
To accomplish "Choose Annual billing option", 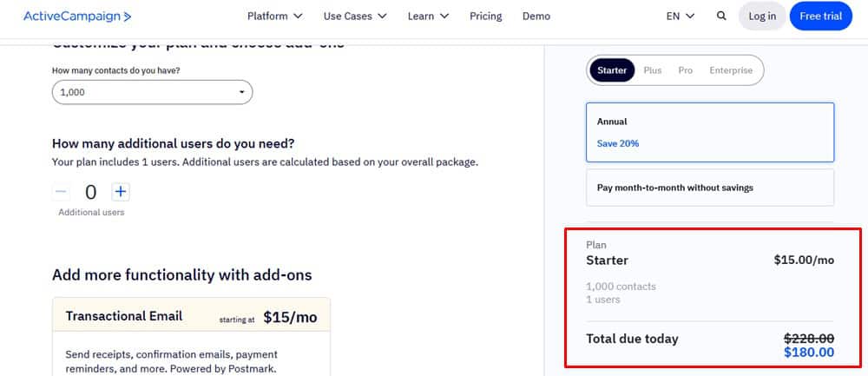I will (710, 132).
